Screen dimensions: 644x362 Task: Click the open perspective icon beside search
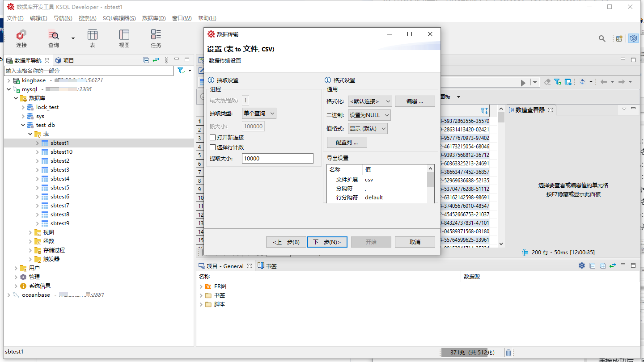tap(619, 39)
